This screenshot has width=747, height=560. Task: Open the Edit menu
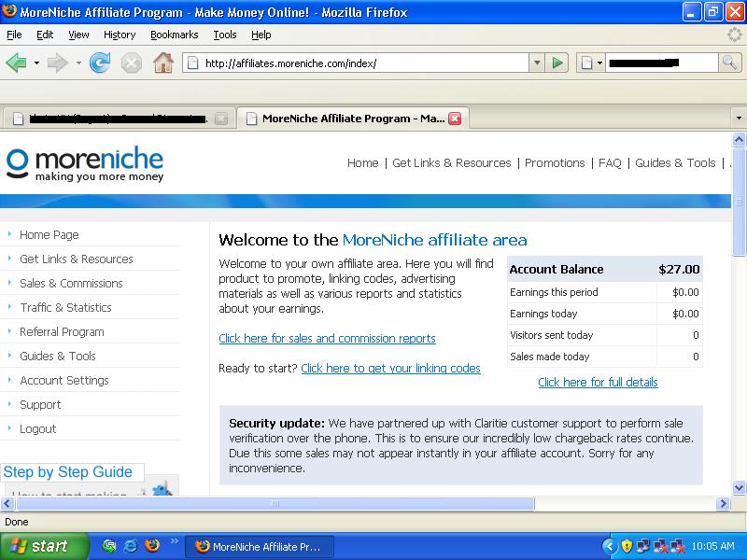click(x=45, y=35)
